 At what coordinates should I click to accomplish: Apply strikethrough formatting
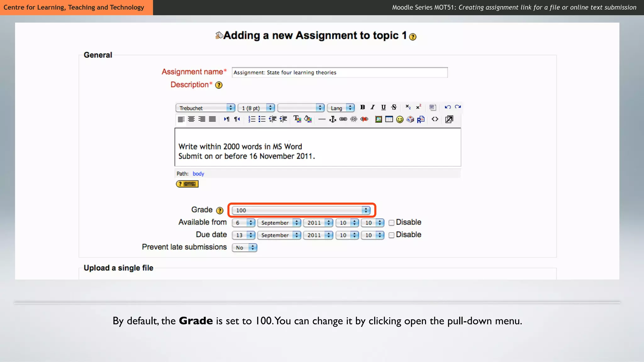394,107
